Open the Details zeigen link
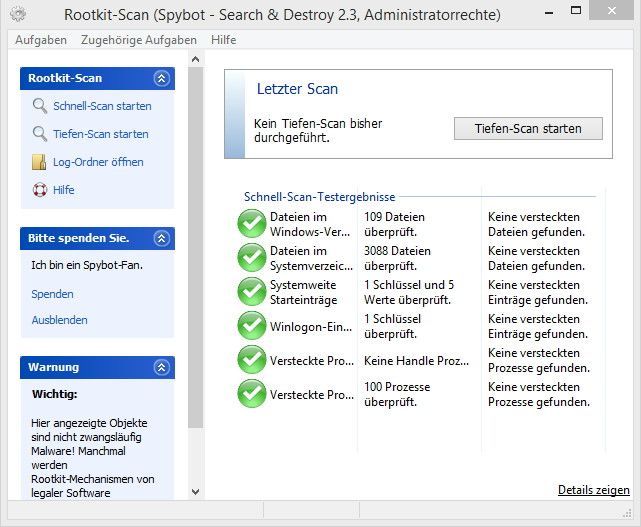The width and height of the screenshot is (641, 527). point(594,490)
